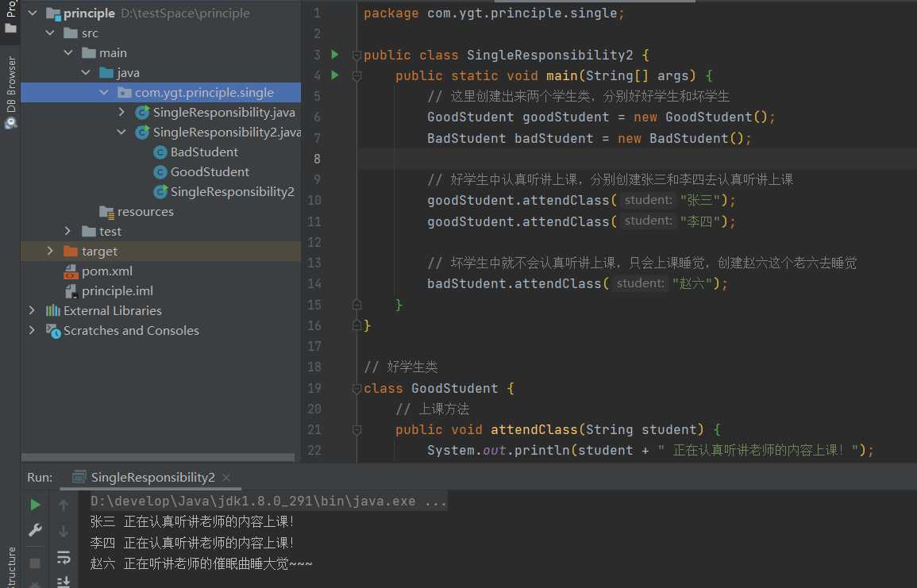The image size is (917, 588).
Task: Place cursor on empty line 8
Action: (x=636, y=159)
